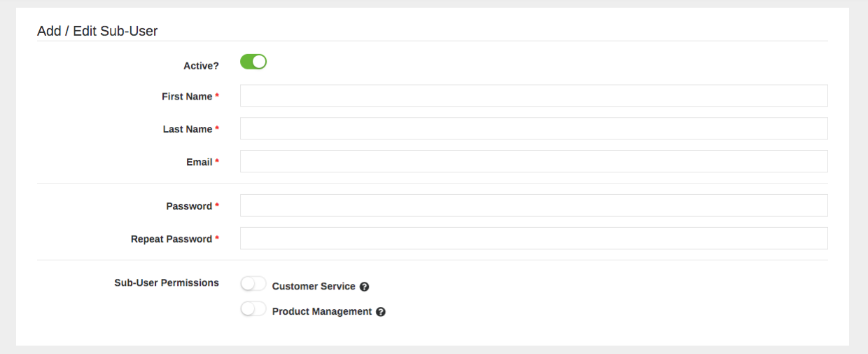This screenshot has width=868, height=354.
Task: Click the Password field label
Action: click(x=189, y=206)
